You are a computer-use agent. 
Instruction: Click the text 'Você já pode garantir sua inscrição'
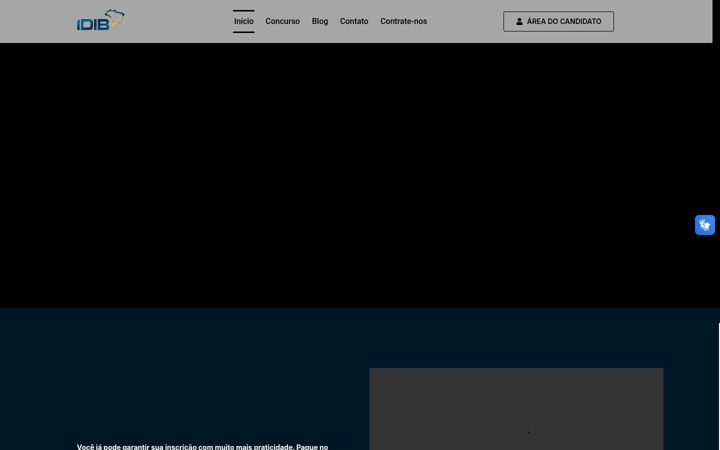point(136,447)
